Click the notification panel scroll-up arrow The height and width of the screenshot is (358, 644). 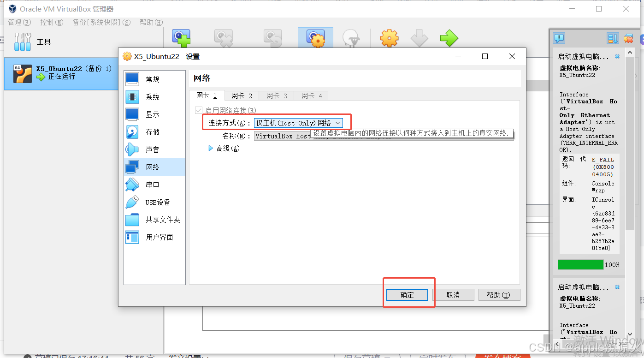[630, 54]
